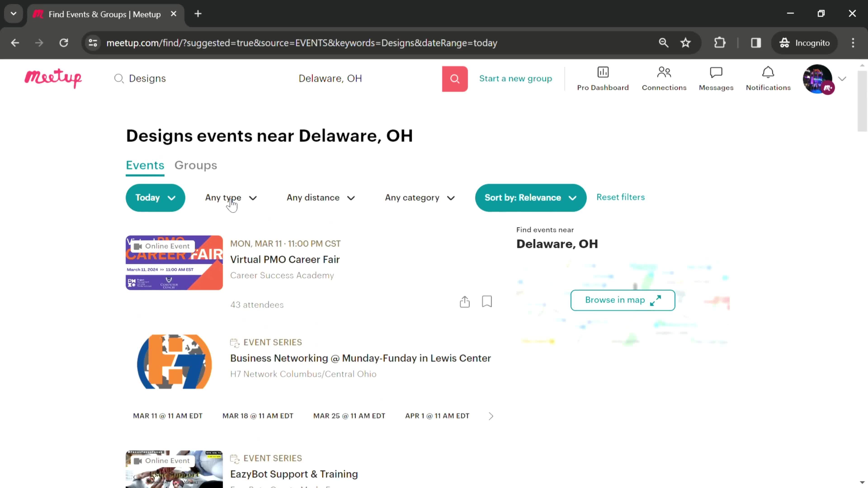868x488 pixels.
Task: Open the Any distance filter dropdown
Action: [x=321, y=198]
